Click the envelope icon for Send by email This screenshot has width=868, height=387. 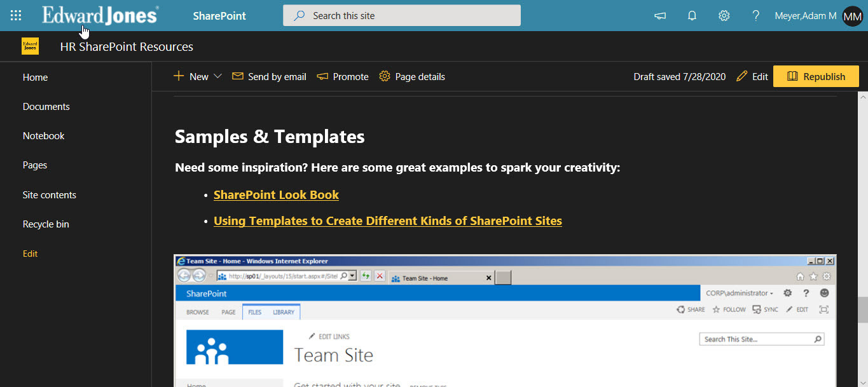coord(238,76)
